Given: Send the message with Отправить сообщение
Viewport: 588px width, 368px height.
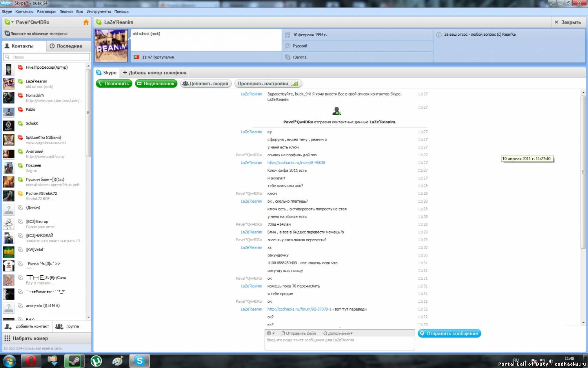Looking at the screenshot, I should point(450,333).
